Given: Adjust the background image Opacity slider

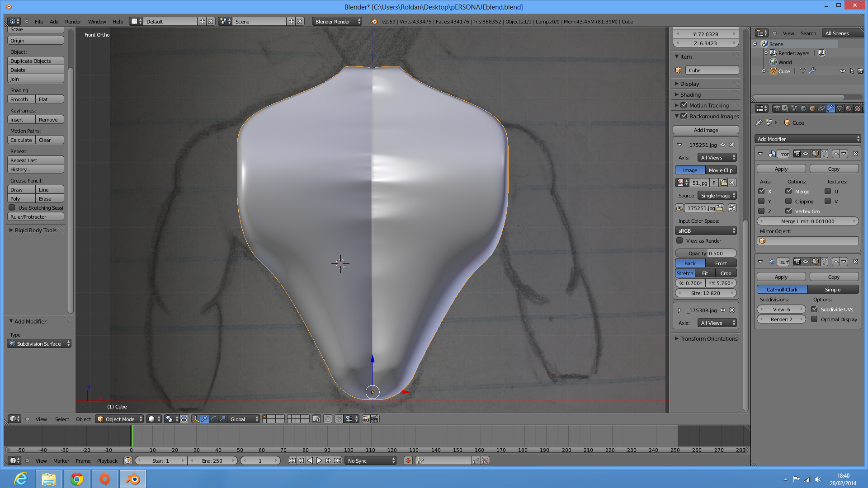Looking at the screenshot, I should coord(705,253).
